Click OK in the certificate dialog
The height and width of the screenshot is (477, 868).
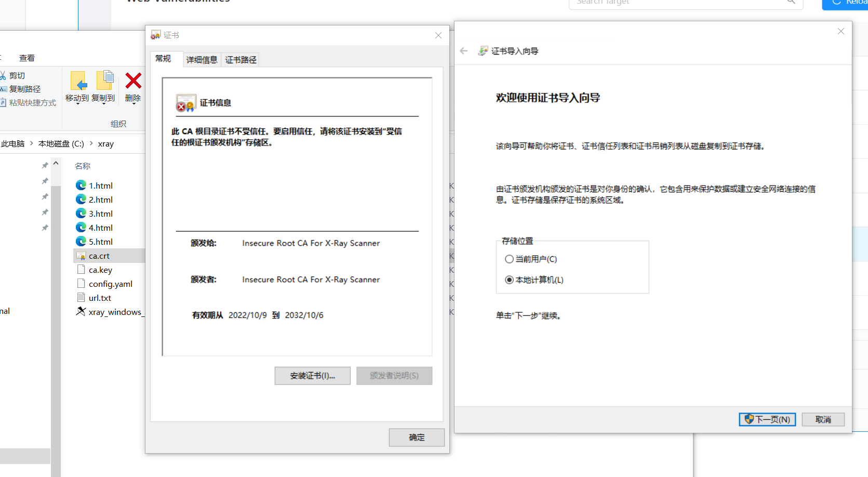[x=416, y=437]
